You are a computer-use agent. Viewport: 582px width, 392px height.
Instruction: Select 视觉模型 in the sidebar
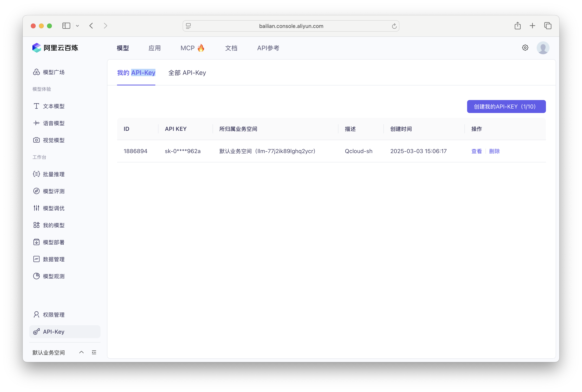54,140
